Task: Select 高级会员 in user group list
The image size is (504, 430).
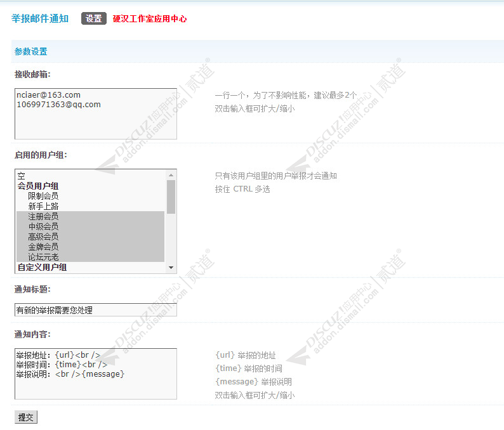Action: click(90, 237)
